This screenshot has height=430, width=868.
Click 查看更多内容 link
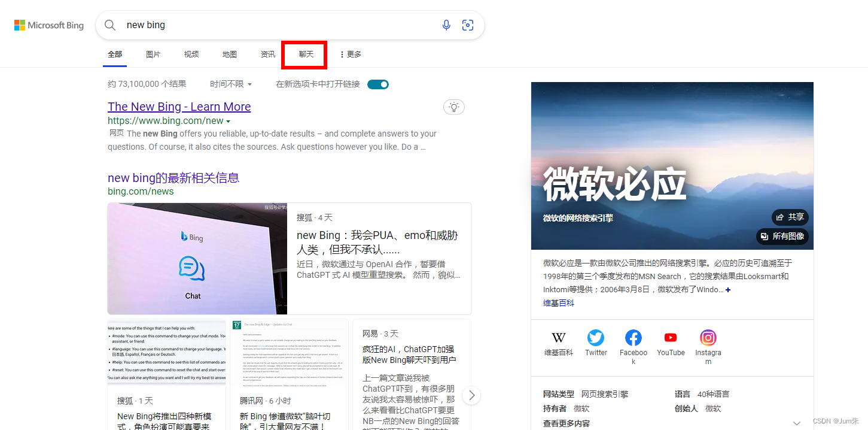(567, 423)
